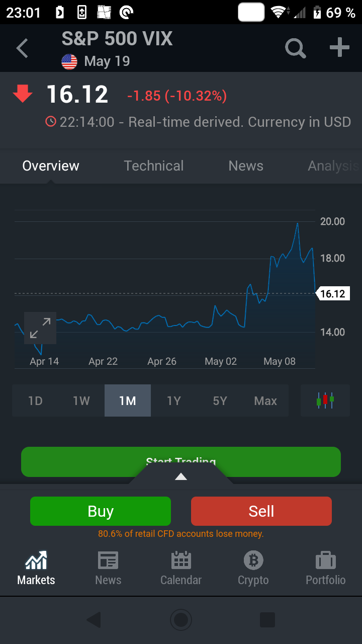Tap the Apr 22 date label
This screenshot has height=644, width=362.
[103, 361]
